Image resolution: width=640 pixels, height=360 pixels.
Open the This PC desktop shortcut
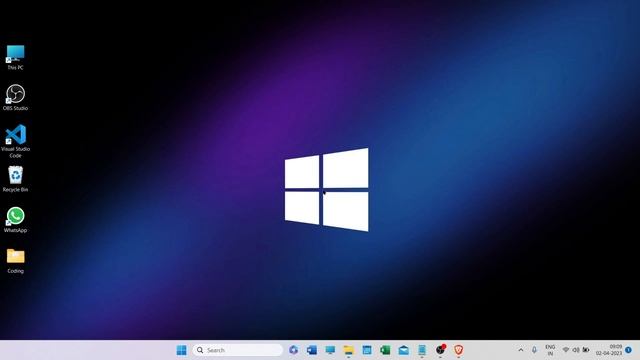coord(16,57)
